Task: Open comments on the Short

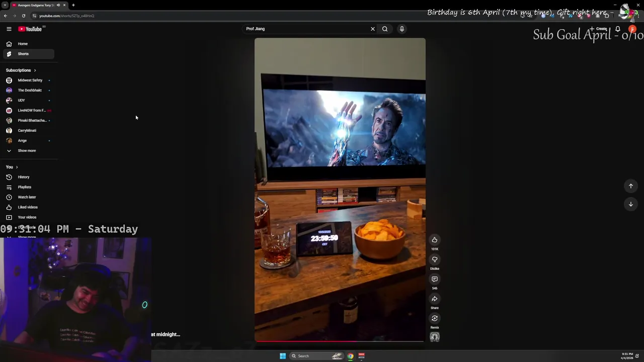Action: point(435,279)
